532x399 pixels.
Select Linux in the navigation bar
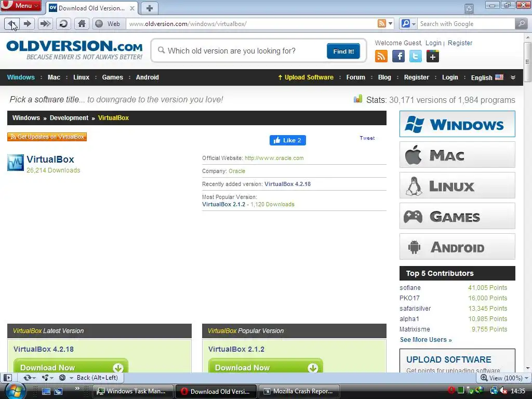point(82,77)
